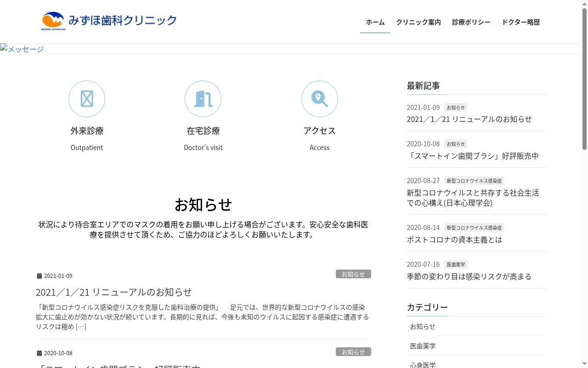The image size is (588, 368).
Task: Open the 外来診療 outpatient circle icon
Action: tap(87, 99)
